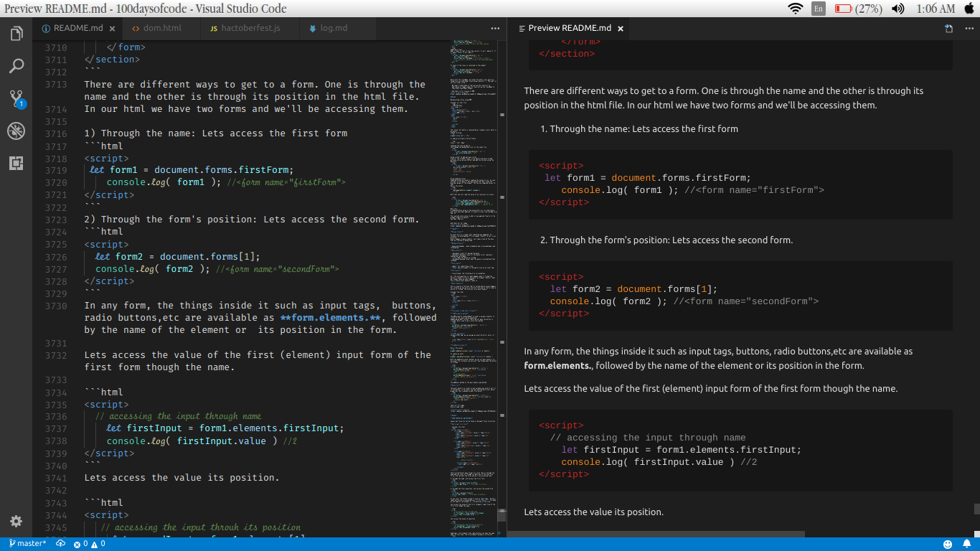Send feedback via the smiley status bar icon
This screenshot has height=551, width=980.
click(x=948, y=544)
